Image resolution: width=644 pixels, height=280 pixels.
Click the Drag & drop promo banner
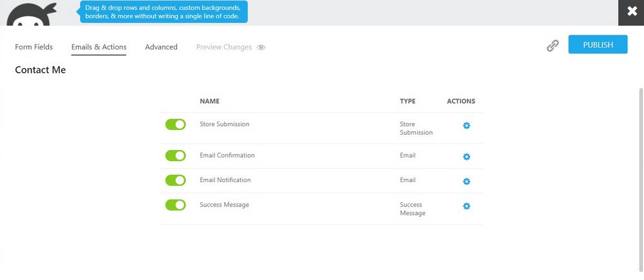(x=163, y=12)
